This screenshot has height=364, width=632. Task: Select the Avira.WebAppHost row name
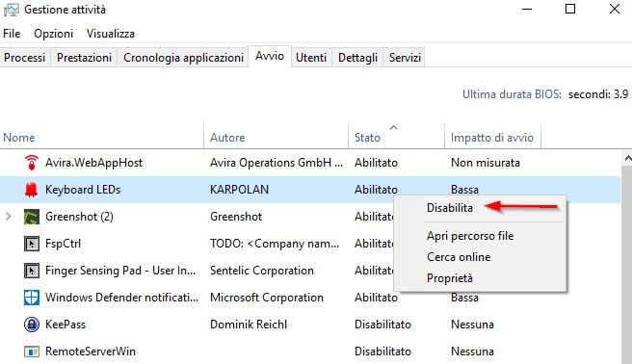pos(93,163)
